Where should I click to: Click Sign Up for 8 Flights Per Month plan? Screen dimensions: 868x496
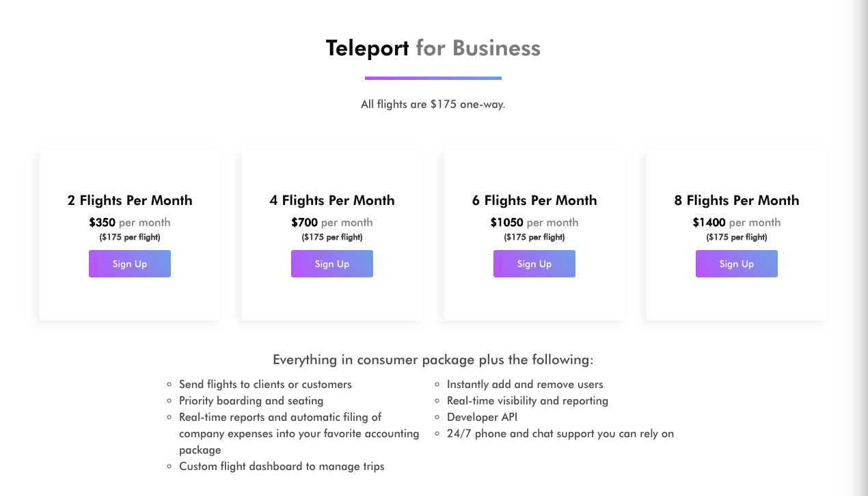pyautogui.click(x=737, y=264)
